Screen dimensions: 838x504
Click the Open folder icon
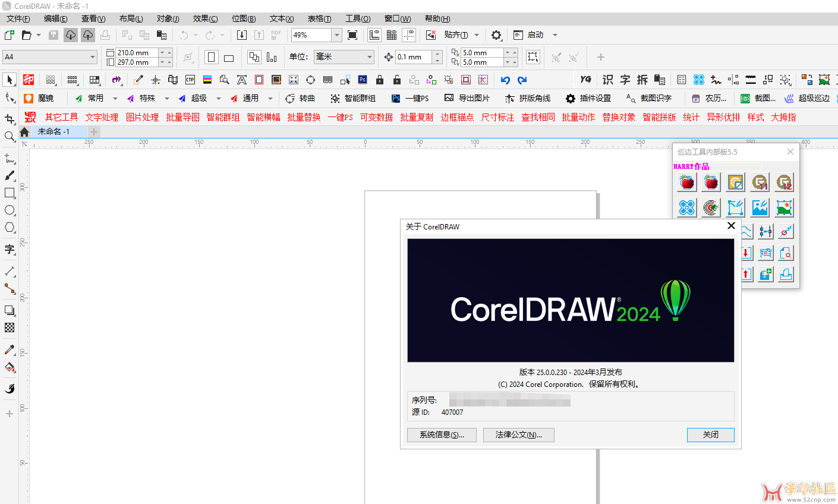[27, 35]
